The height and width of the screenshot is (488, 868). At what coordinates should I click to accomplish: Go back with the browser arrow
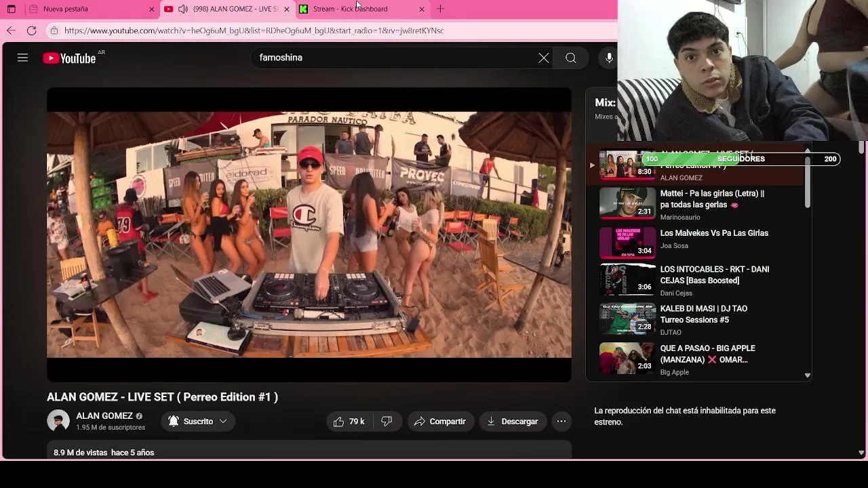tap(11, 30)
